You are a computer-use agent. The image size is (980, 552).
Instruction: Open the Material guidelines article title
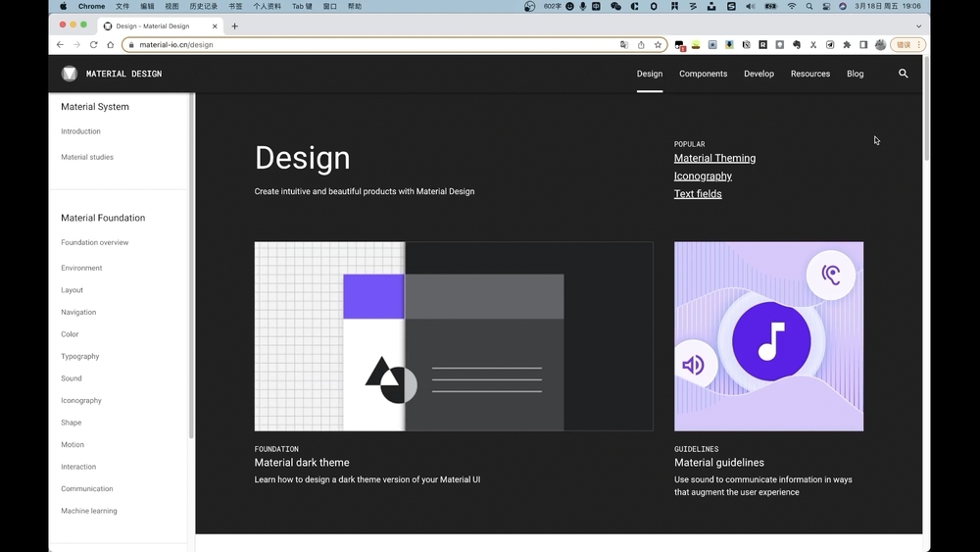point(718,463)
